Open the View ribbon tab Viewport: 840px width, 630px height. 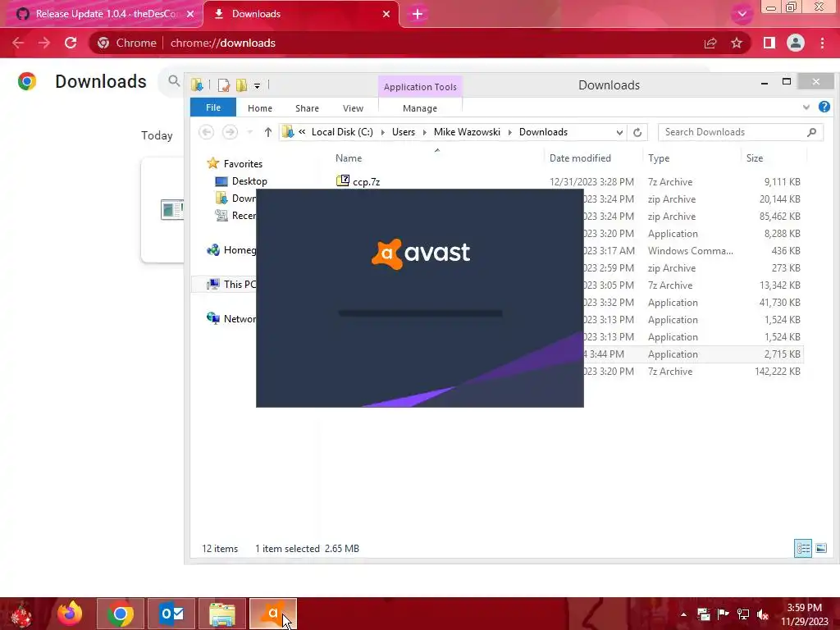coord(353,108)
